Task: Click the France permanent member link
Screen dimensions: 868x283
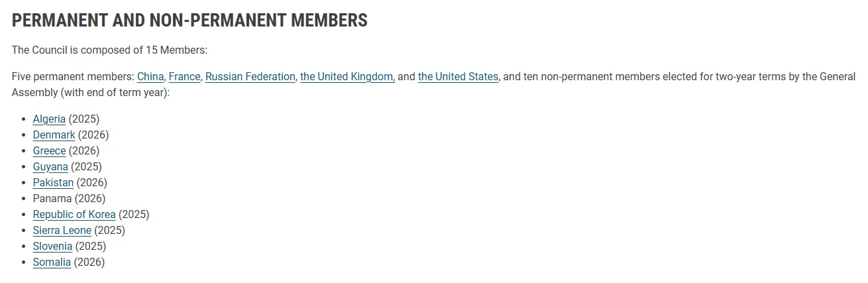Action: (184, 76)
